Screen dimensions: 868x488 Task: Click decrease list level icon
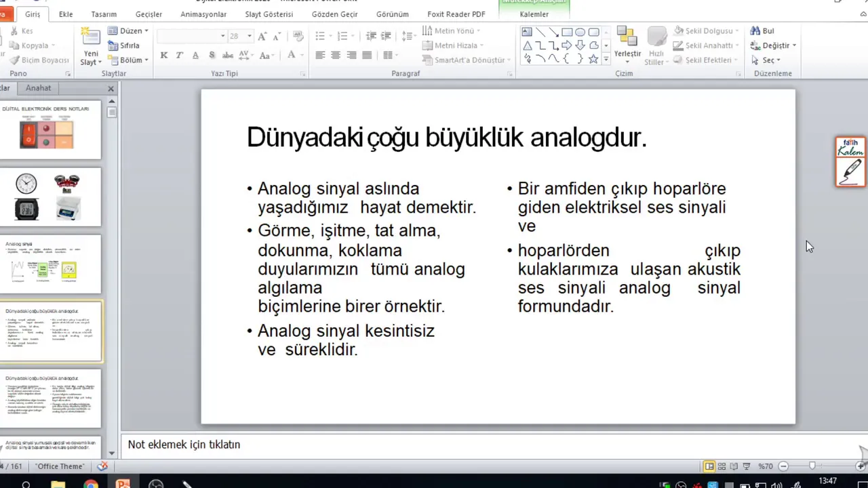click(x=371, y=36)
